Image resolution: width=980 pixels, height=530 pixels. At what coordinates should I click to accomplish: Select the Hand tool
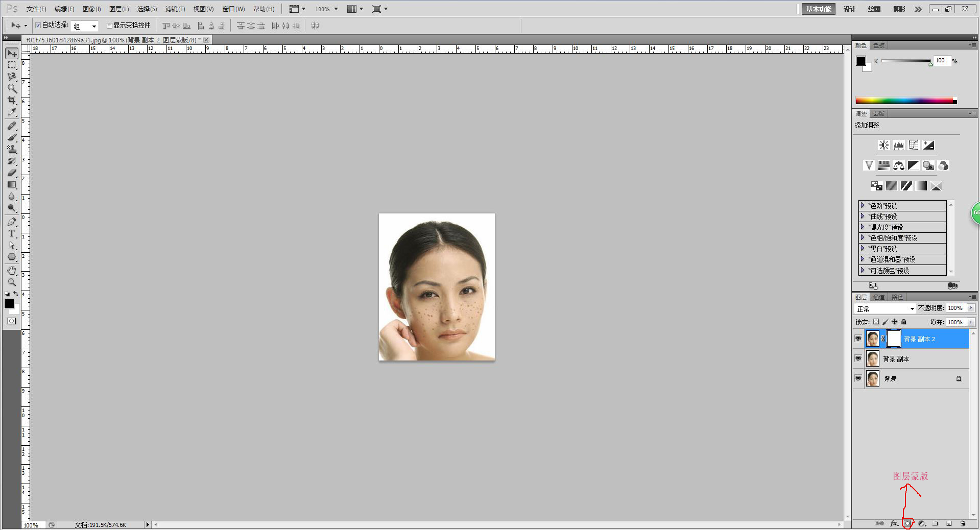point(11,270)
